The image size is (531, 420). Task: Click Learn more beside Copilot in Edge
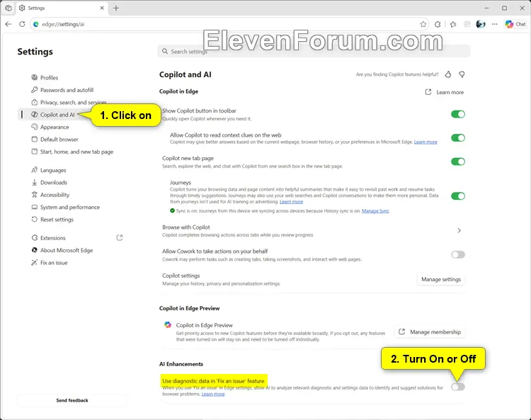pos(445,92)
